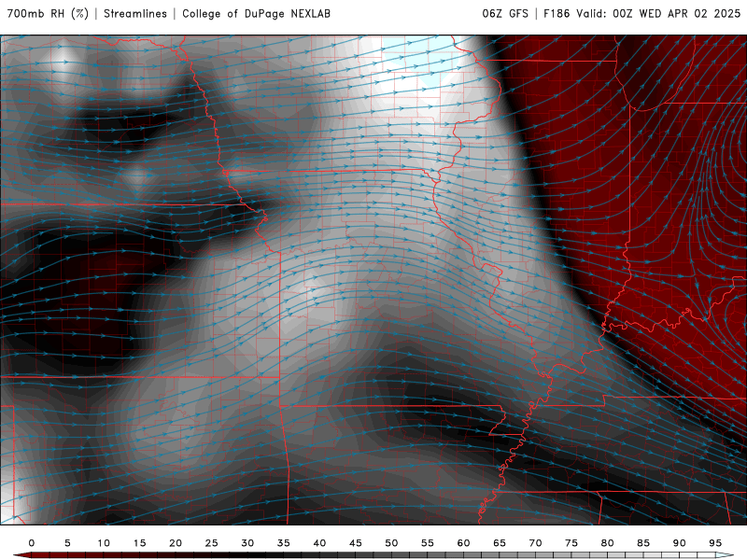The image size is (747, 560).
Task: Click "College of DuPage NEXLAB" text
Action: tap(256, 14)
